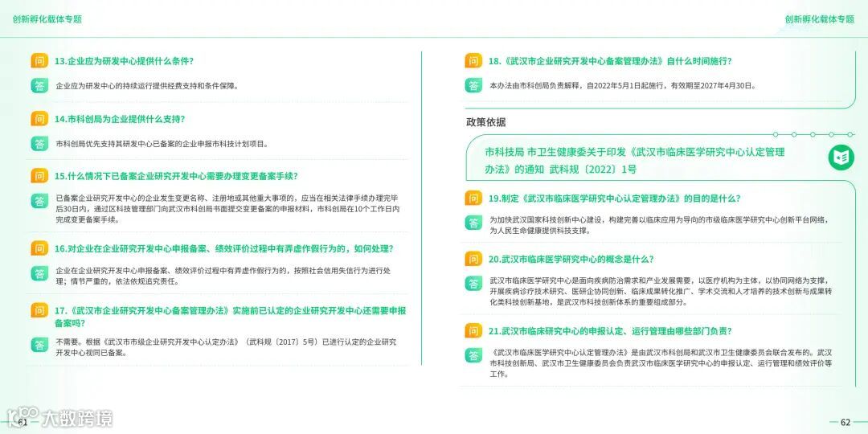This screenshot has width=868, height=434.
Task: Click the 问 icon beside question 19
Action: pos(473,198)
